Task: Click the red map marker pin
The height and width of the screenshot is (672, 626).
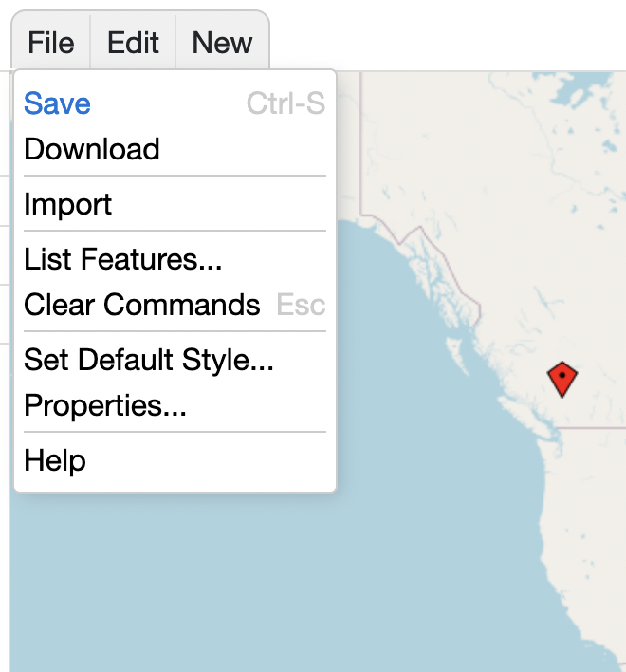Action: click(562, 380)
